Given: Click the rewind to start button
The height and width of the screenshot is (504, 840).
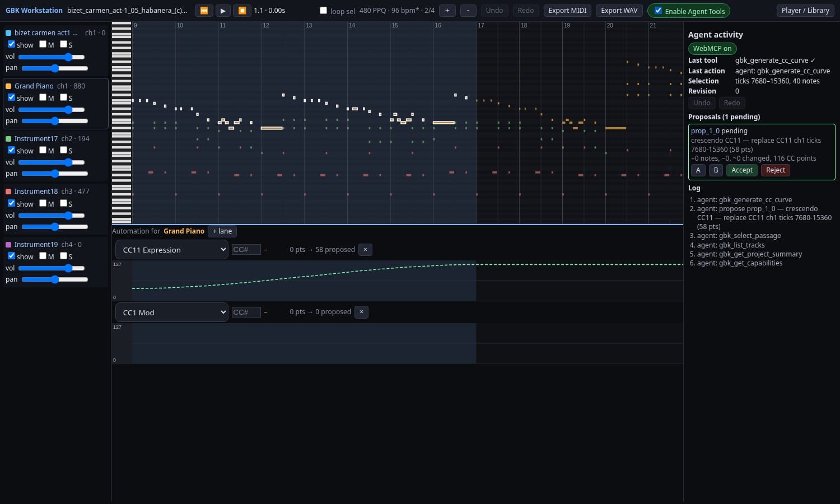Looking at the screenshot, I should (204, 11).
